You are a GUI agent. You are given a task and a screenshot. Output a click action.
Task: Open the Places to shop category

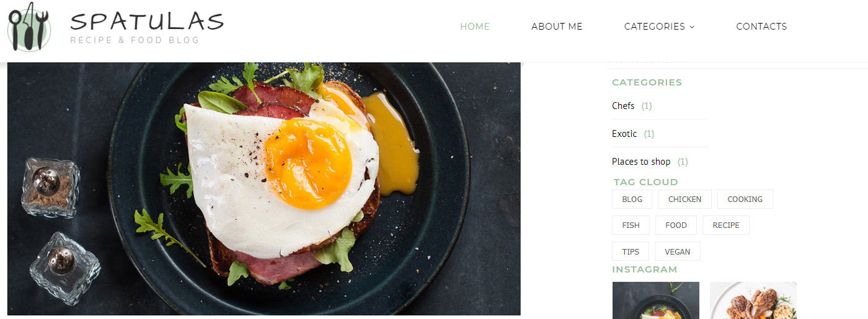coord(641,162)
